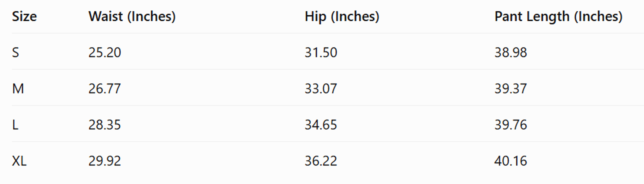Screen dimensions: 644x184
Task: Click pant length value 38.98
Action: pos(511,53)
